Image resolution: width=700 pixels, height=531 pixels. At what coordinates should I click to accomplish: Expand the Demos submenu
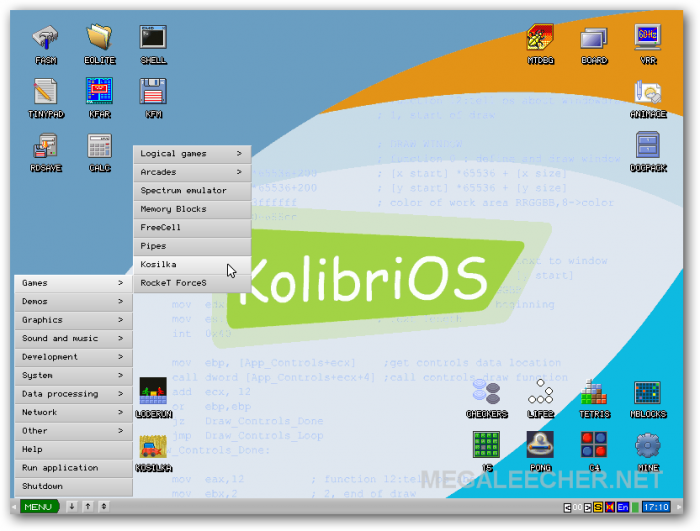(x=74, y=301)
